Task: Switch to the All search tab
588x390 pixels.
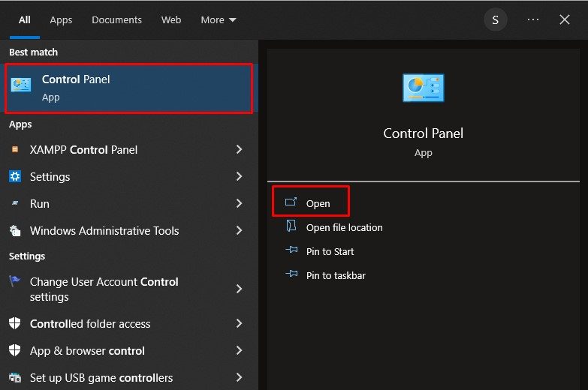Action: tap(24, 19)
